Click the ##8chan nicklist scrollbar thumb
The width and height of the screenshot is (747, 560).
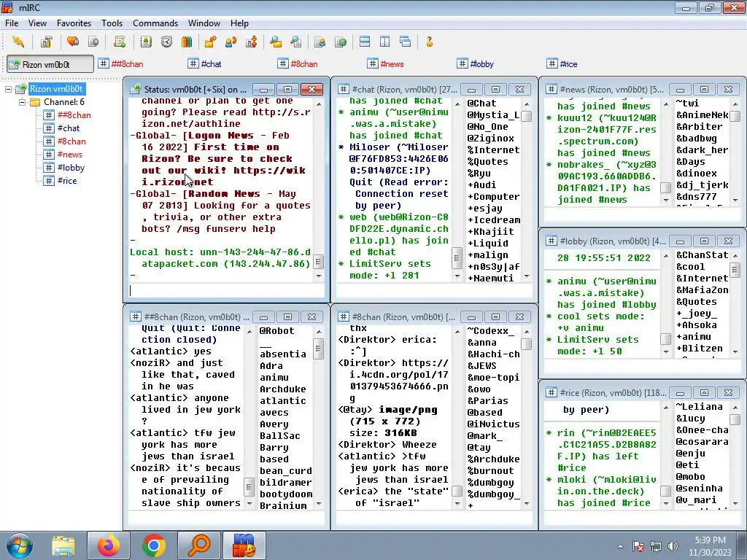(319, 348)
